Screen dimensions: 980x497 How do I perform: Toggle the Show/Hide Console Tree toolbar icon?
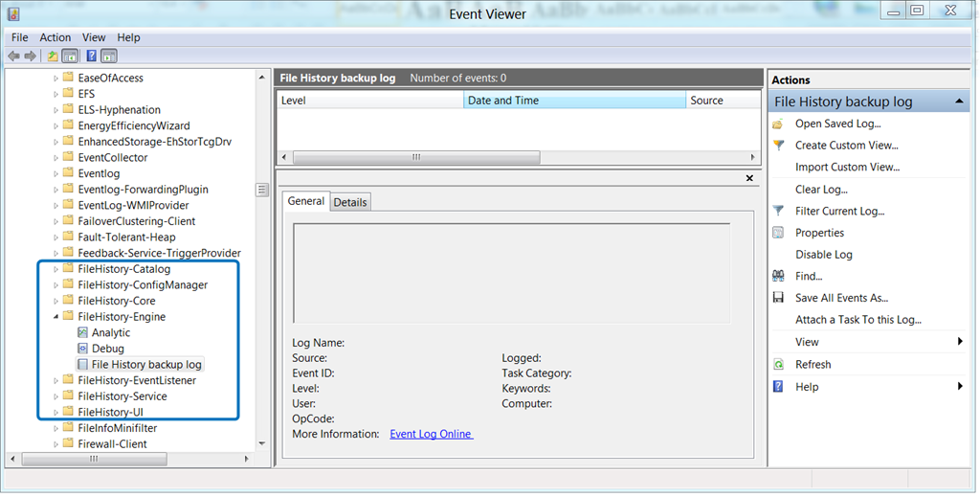click(70, 56)
